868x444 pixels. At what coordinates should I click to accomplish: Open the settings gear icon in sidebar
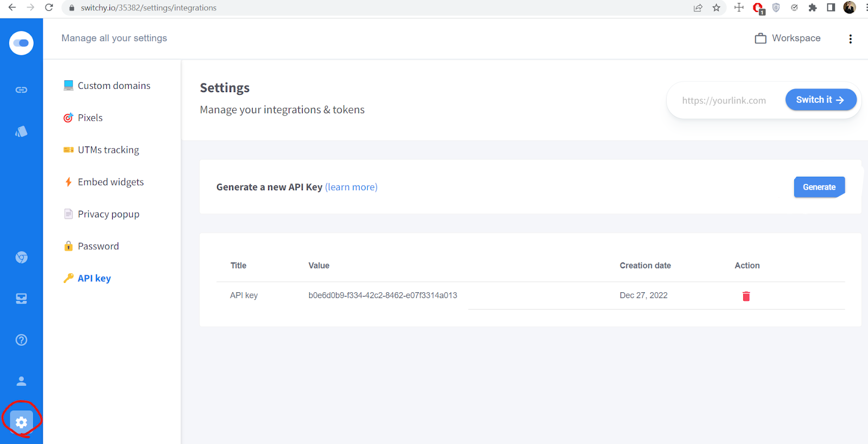tap(21, 422)
